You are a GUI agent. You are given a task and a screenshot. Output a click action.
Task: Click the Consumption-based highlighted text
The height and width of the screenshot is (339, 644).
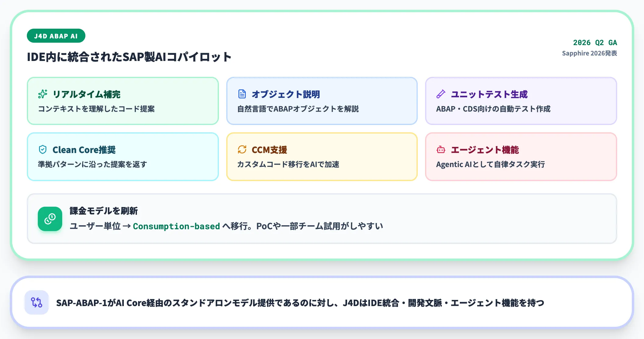click(176, 226)
